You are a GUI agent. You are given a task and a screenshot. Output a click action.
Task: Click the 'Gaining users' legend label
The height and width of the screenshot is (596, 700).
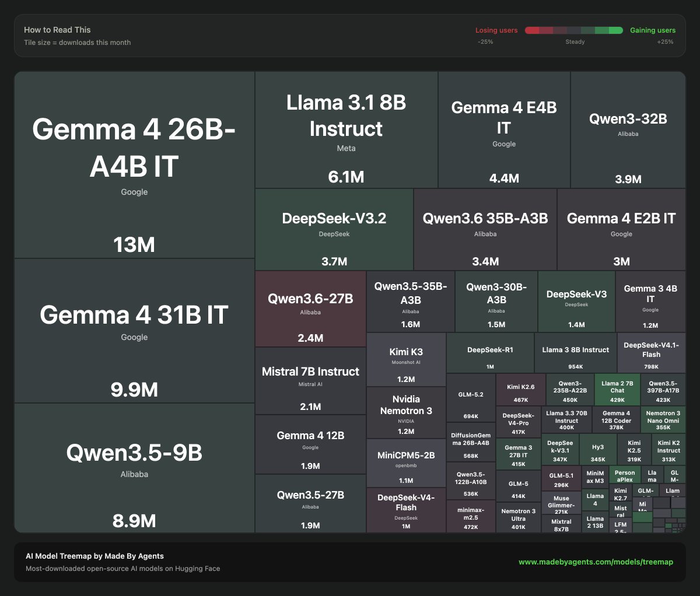click(653, 30)
